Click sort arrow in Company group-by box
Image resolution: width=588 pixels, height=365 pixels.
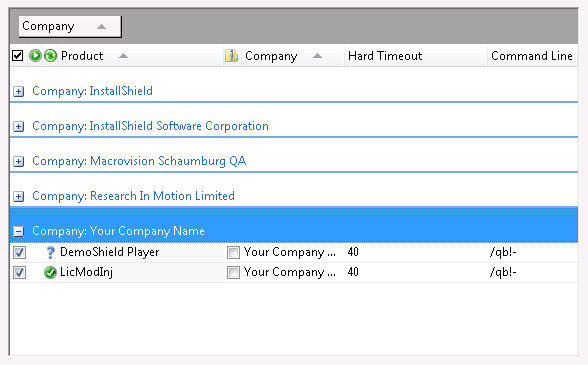[x=101, y=27]
